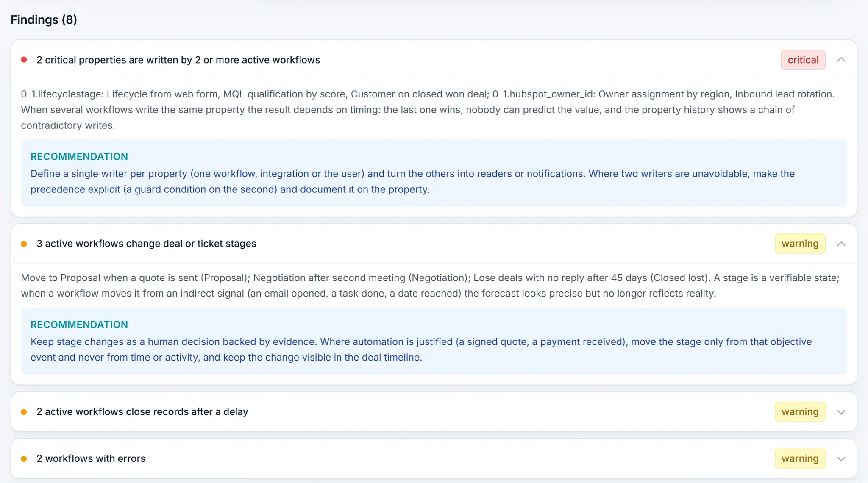
Task: Collapse the deal or ticket stages finding chevron
Action: pos(841,244)
